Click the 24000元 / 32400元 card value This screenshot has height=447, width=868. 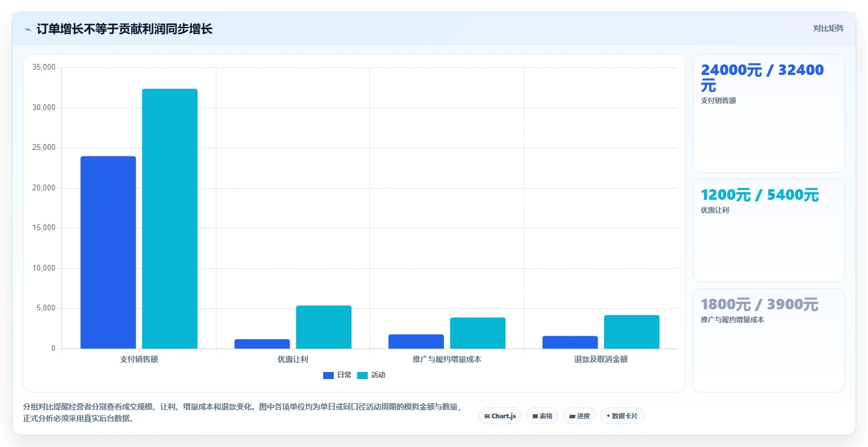click(762, 78)
